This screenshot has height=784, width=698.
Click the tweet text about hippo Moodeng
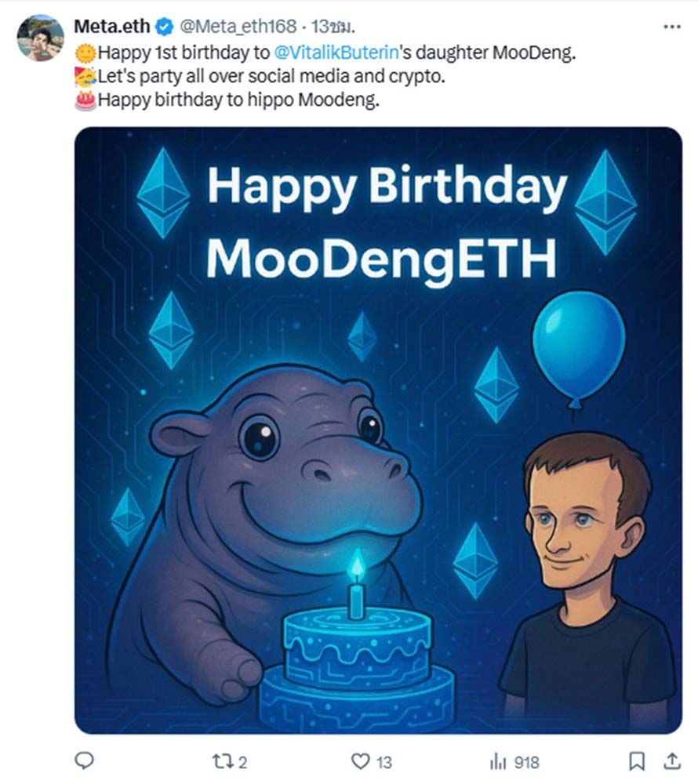(238, 100)
